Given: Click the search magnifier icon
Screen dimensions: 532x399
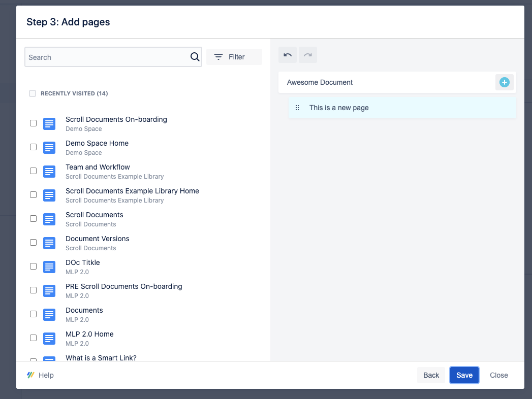Looking at the screenshot, I should point(195,57).
